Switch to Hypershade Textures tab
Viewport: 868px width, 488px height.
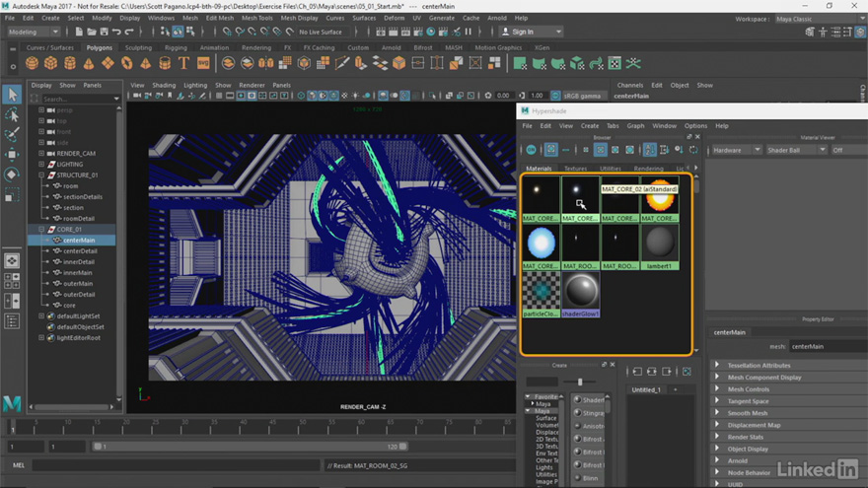575,169
